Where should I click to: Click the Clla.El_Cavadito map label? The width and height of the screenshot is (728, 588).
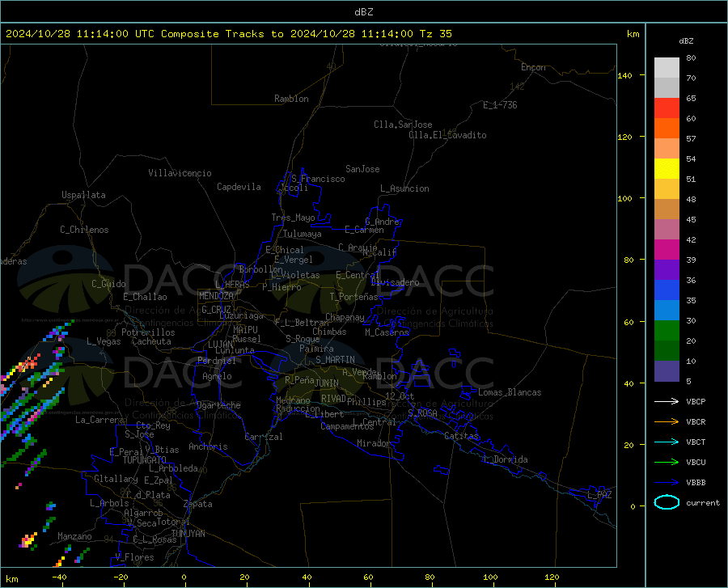pyautogui.click(x=447, y=135)
